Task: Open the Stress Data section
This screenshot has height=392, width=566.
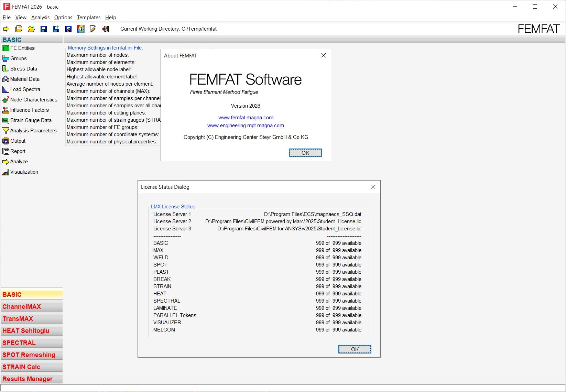Action: tap(20, 69)
